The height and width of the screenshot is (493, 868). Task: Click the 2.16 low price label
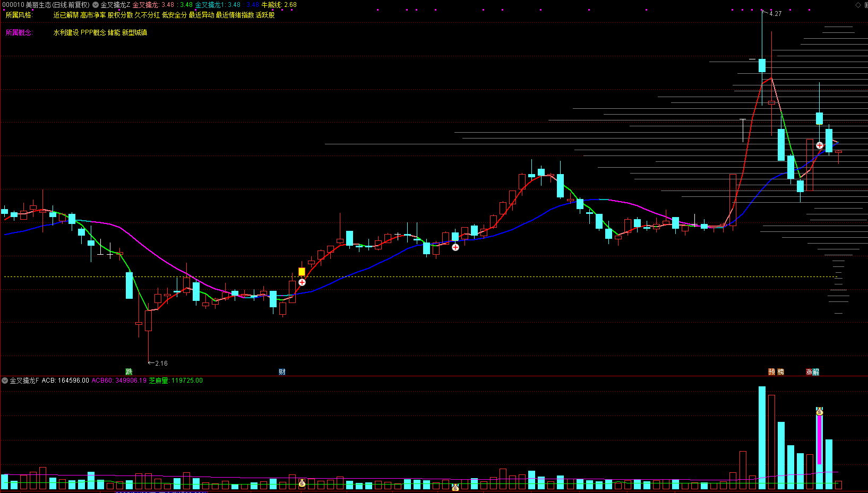pyautogui.click(x=161, y=364)
